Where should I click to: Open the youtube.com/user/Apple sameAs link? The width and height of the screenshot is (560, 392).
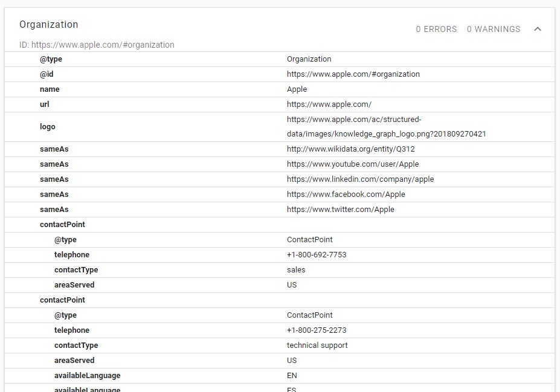click(353, 164)
